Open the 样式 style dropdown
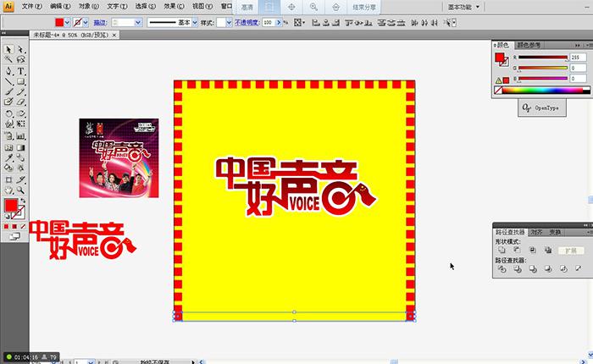593x364 pixels. coord(229,23)
